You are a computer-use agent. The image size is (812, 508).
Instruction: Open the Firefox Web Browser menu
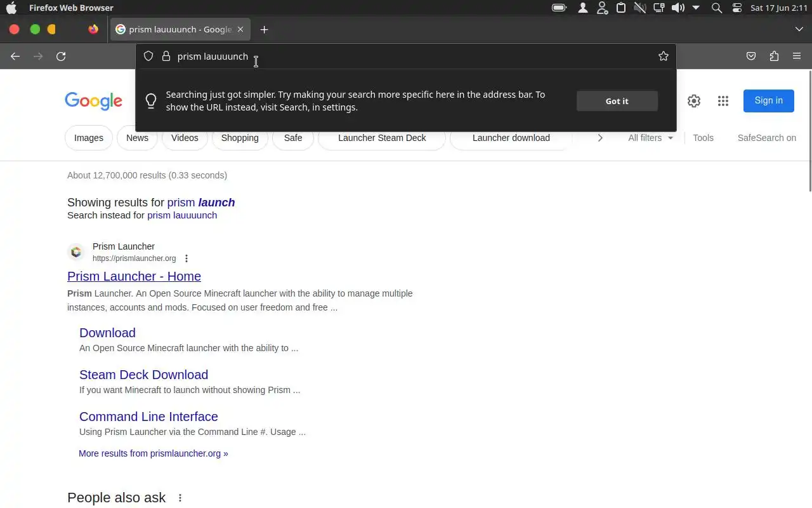click(x=71, y=8)
